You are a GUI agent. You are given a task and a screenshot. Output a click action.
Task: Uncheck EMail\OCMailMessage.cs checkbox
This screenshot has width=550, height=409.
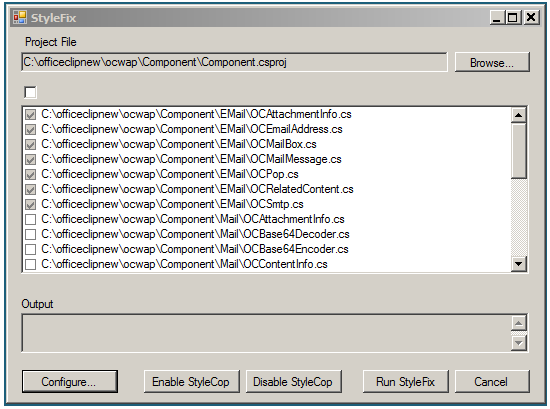pyautogui.click(x=31, y=160)
